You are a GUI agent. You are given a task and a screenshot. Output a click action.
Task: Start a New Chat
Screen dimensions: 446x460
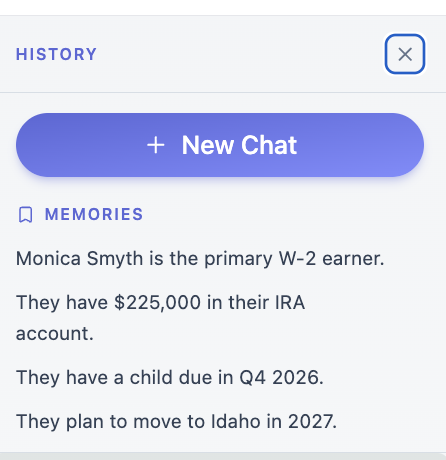pos(220,145)
